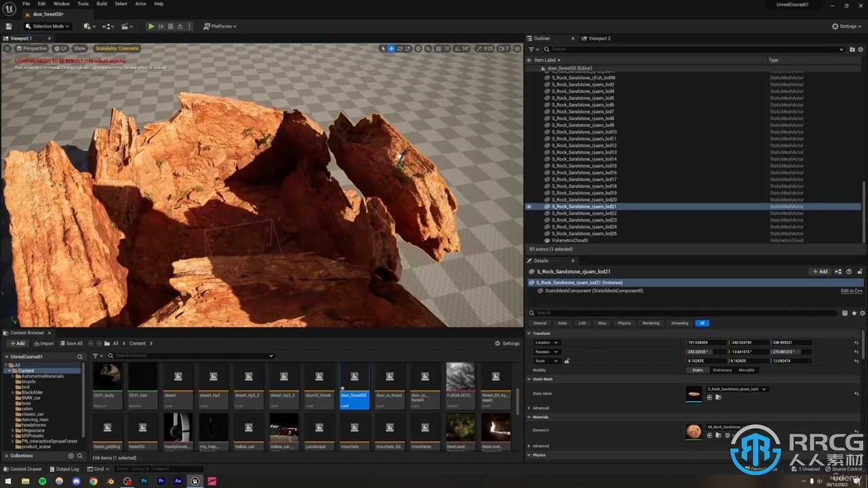Open the Window menu
Viewport: 868px width, 488px height.
(62, 3)
